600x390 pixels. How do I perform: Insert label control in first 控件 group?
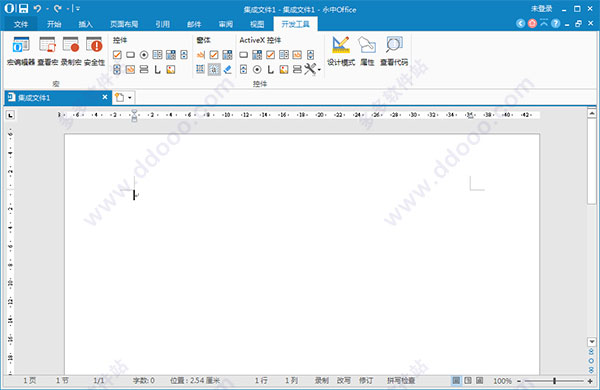157,70
